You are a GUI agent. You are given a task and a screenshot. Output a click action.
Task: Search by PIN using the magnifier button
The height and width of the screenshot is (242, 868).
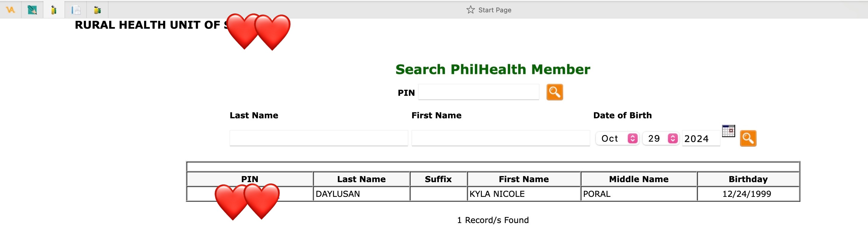pos(555,92)
